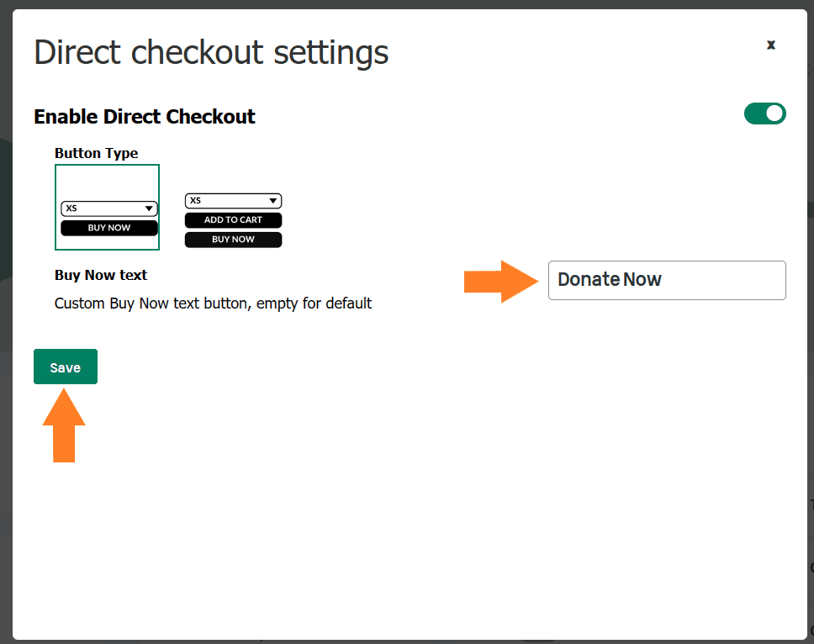Image resolution: width=814 pixels, height=644 pixels.
Task: Click the Button Type label
Action: 96,153
